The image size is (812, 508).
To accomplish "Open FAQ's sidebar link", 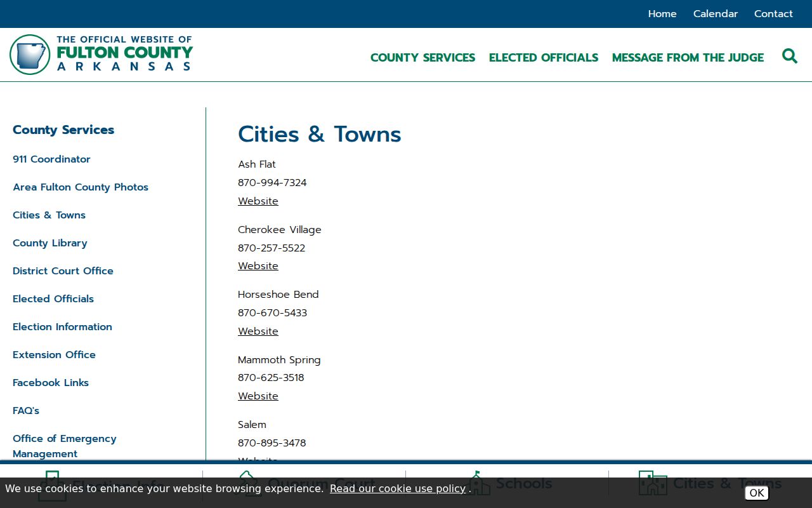I will pos(26,411).
